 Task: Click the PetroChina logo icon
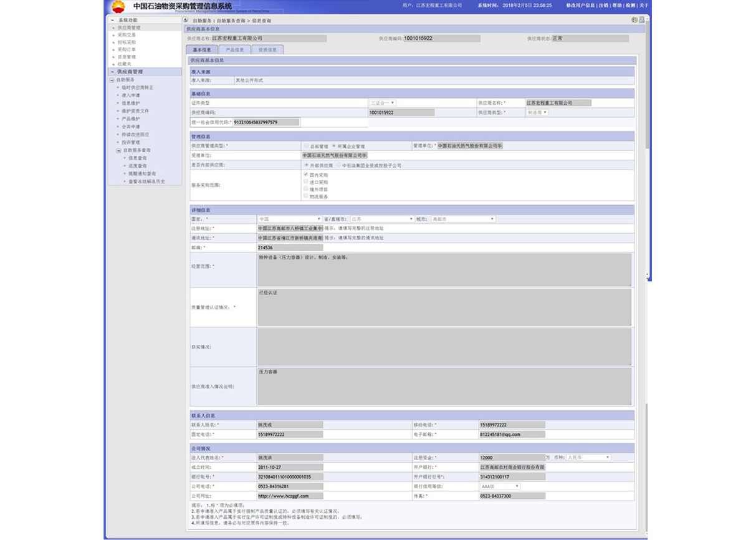click(117, 7)
